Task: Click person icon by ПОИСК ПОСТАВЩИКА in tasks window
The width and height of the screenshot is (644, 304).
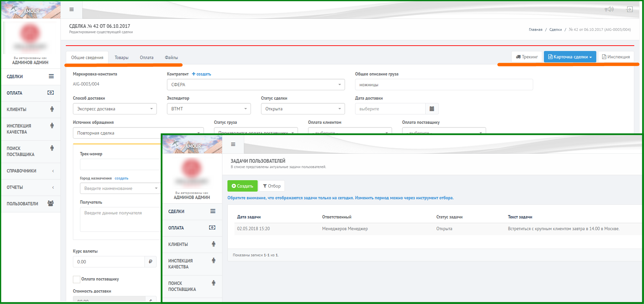Action: [214, 283]
